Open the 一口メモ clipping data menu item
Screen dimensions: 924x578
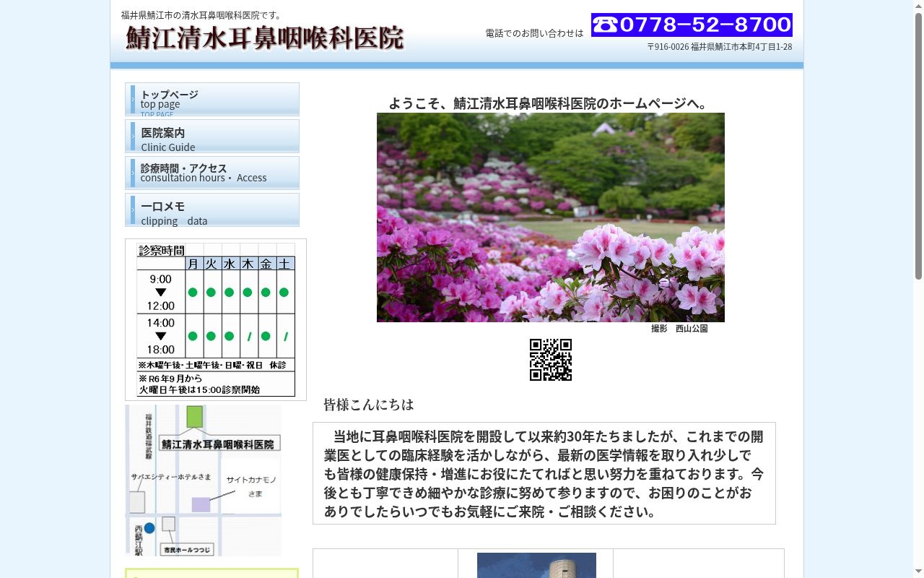212,210
